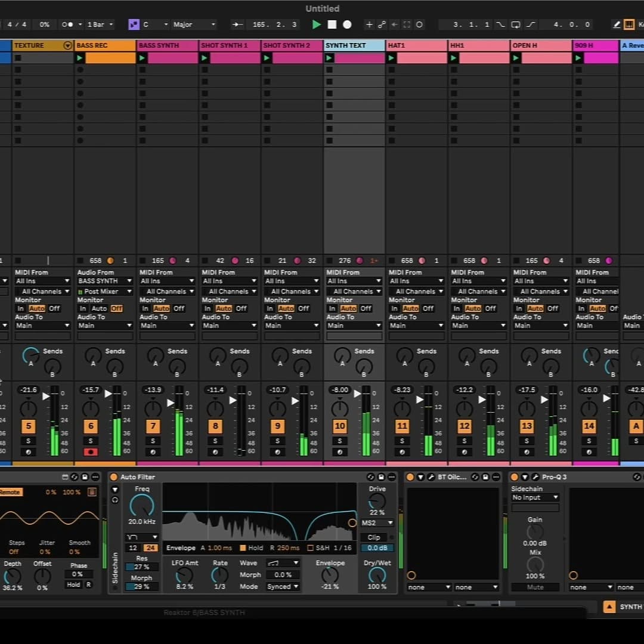Toggle track activator 10
The image size is (644, 644).
(x=340, y=426)
